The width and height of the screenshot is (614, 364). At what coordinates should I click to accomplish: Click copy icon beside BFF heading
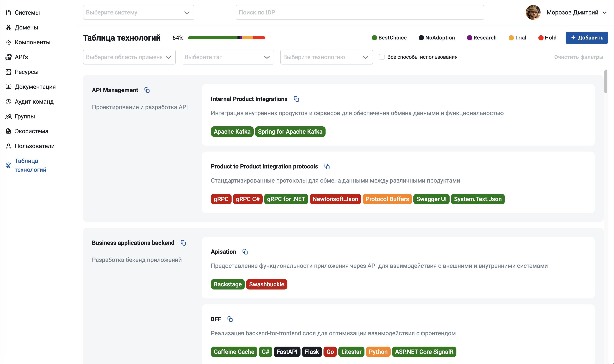(x=230, y=319)
